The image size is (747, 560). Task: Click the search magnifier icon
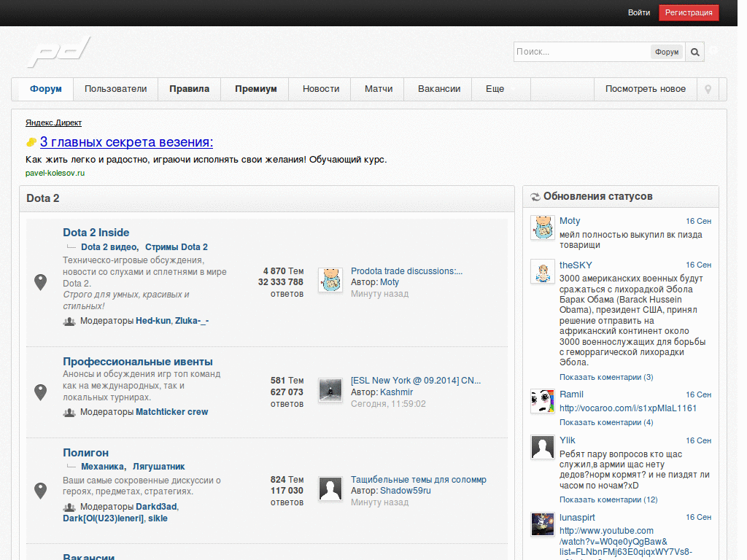695,52
